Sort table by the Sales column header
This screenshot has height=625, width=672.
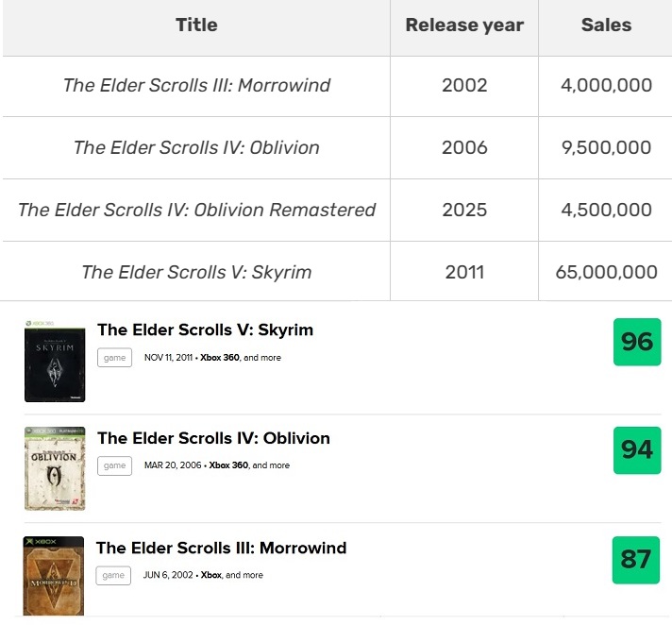click(606, 25)
